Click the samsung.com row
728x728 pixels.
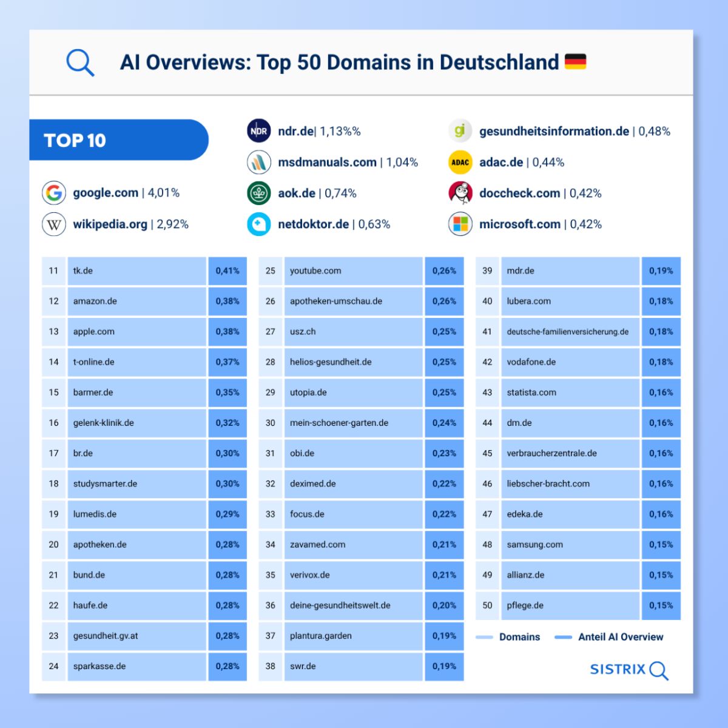point(578,545)
